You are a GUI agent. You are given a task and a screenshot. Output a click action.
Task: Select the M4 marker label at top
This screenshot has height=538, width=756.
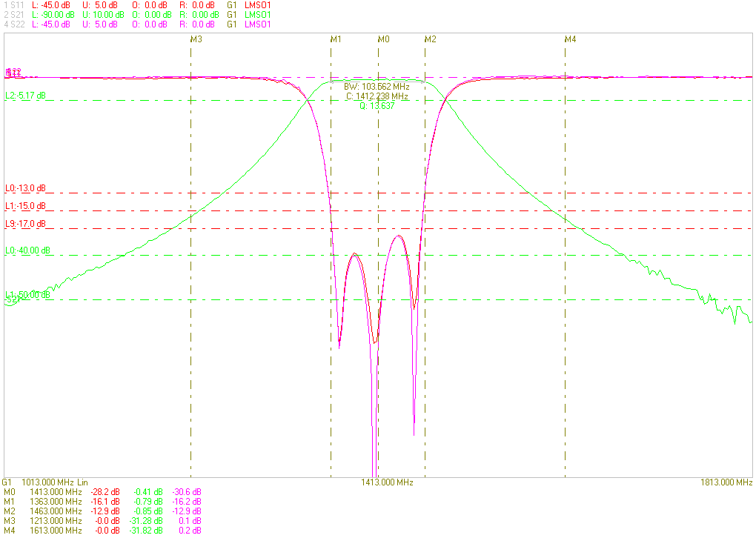click(x=571, y=39)
